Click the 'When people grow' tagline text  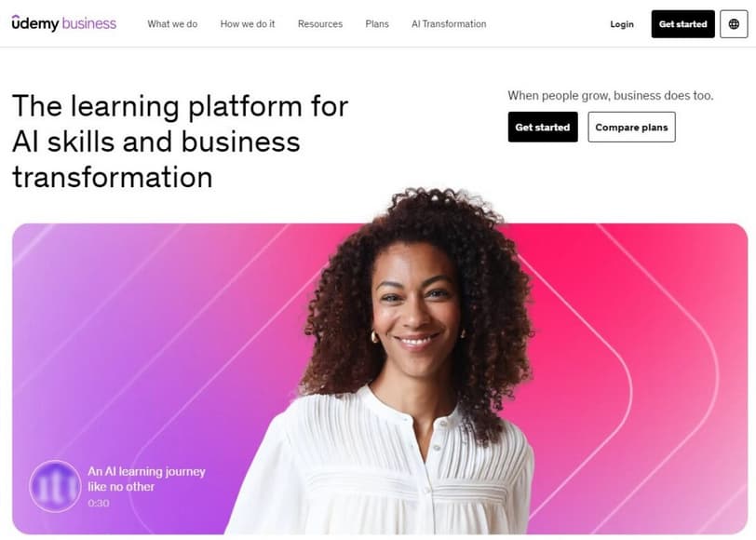tap(611, 96)
